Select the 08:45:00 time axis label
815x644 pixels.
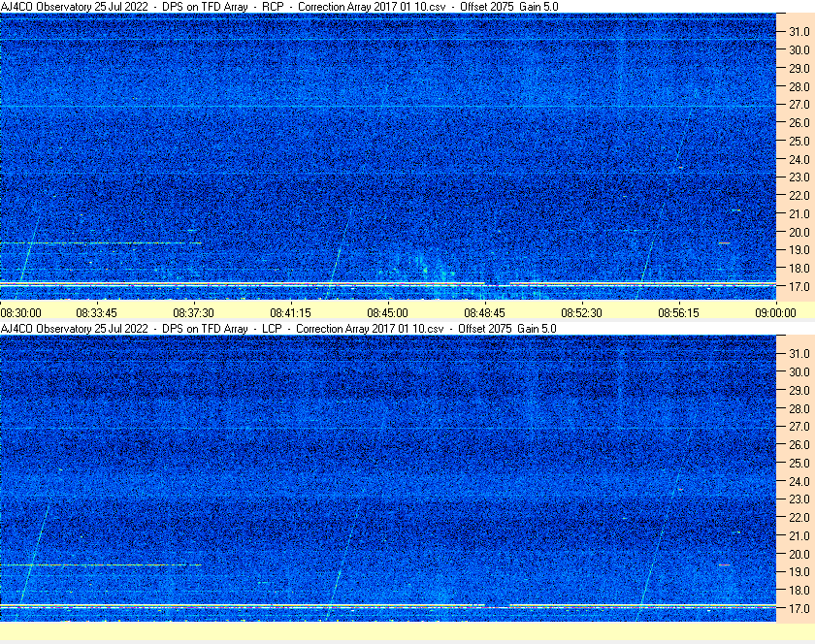tap(388, 313)
